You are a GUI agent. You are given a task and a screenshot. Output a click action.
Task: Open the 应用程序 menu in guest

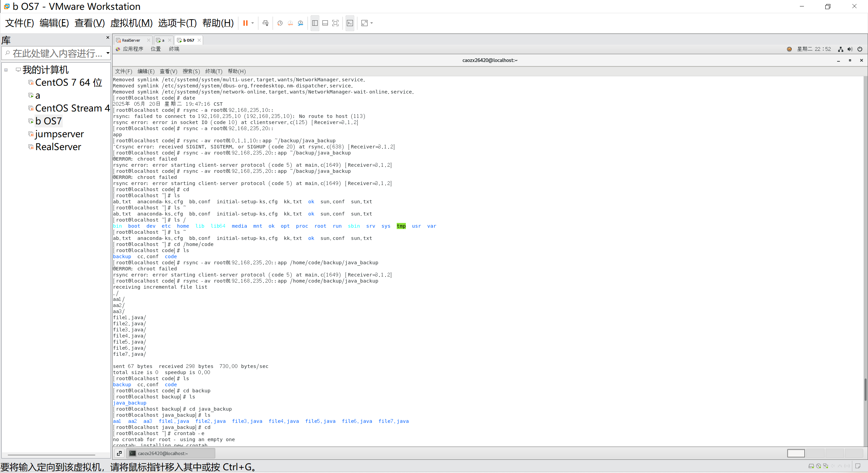(133, 49)
